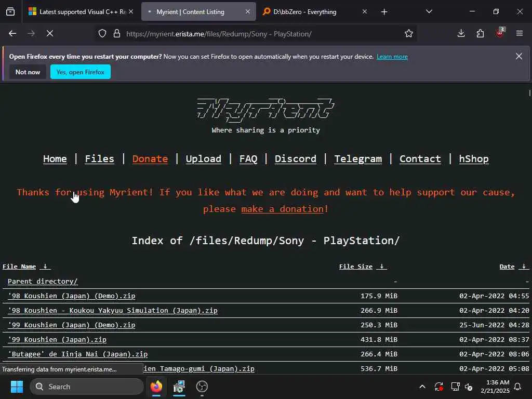Open the hShop navigation link
This screenshot has height=399, width=532.
coord(474,159)
